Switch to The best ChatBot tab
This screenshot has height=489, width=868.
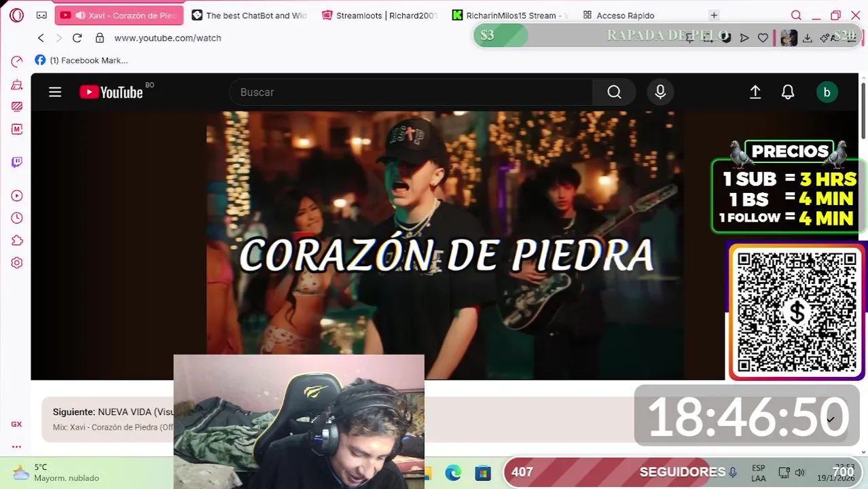point(249,15)
